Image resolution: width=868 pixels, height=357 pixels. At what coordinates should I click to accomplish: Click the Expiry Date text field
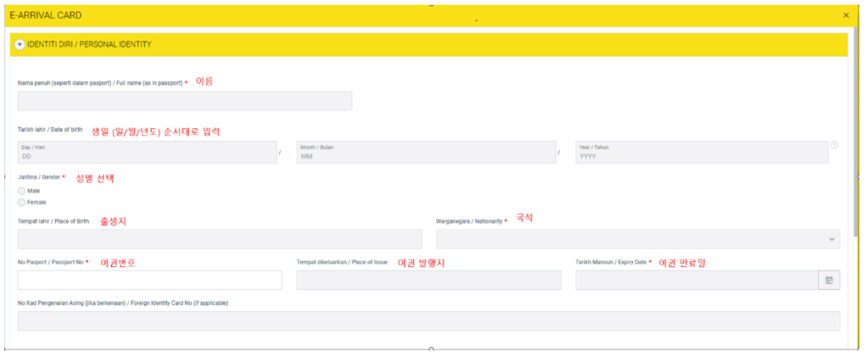click(695, 280)
